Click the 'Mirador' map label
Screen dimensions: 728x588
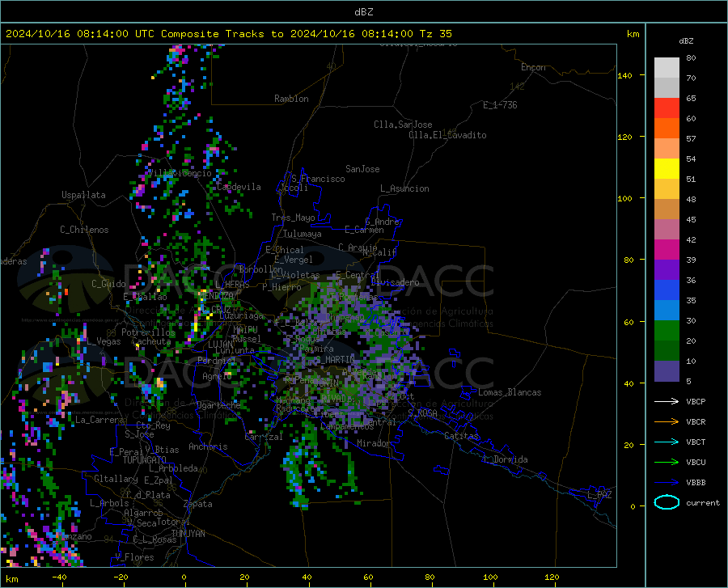[x=374, y=443]
